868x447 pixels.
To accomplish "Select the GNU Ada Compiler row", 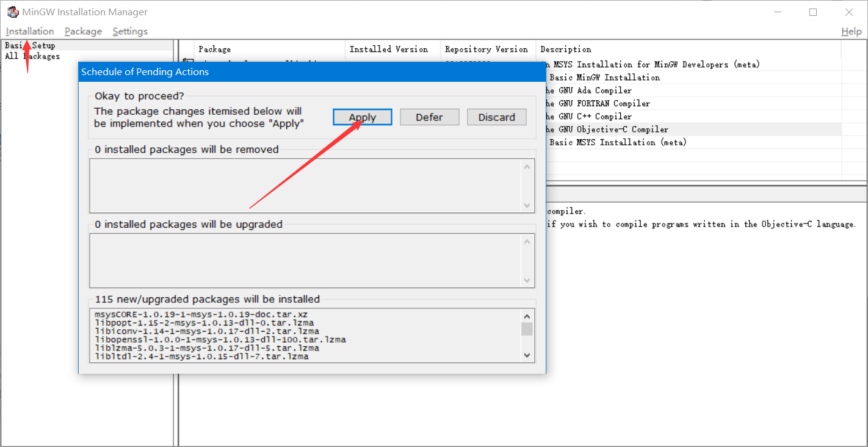I will 694,90.
